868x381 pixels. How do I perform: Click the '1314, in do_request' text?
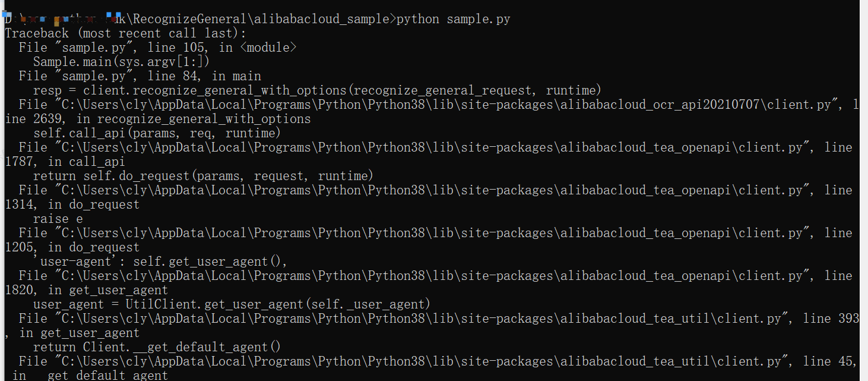(71, 204)
